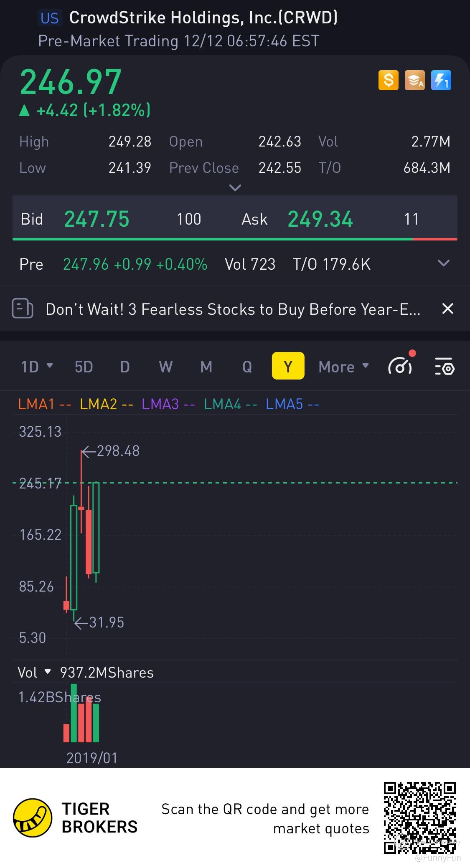Open chart display settings icon
The image size is (470, 868).
[445, 367]
